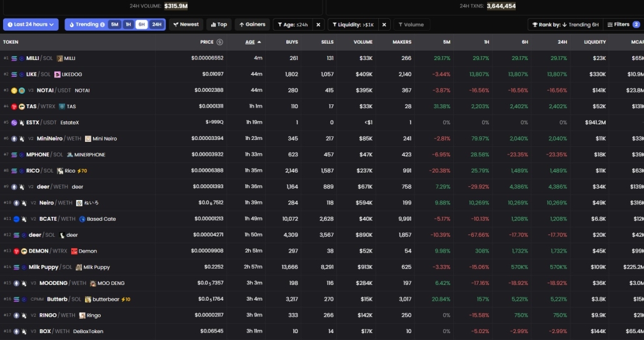Click the Neiro token image icon
Viewport: 644px width, 340px height.
click(79, 203)
